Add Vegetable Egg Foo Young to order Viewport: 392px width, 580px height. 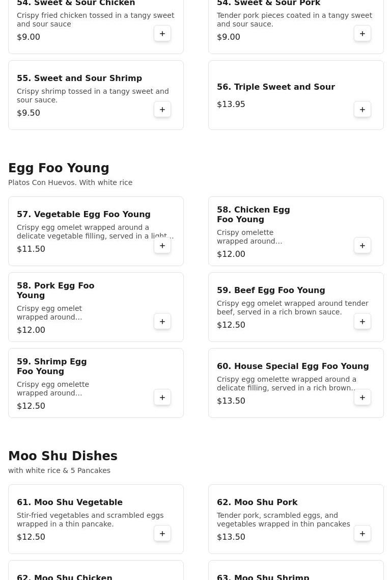tap(162, 246)
